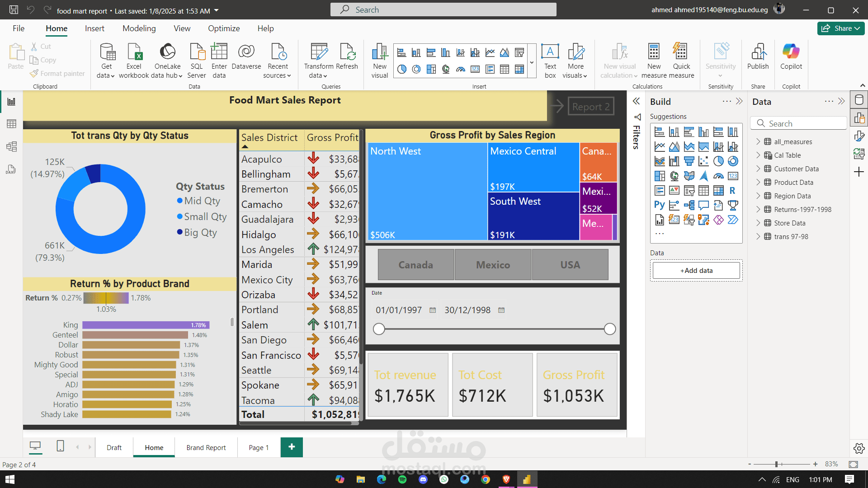Image resolution: width=868 pixels, height=488 pixels.
Task: Open Dataverse connector
Action: tap(246, 57)
